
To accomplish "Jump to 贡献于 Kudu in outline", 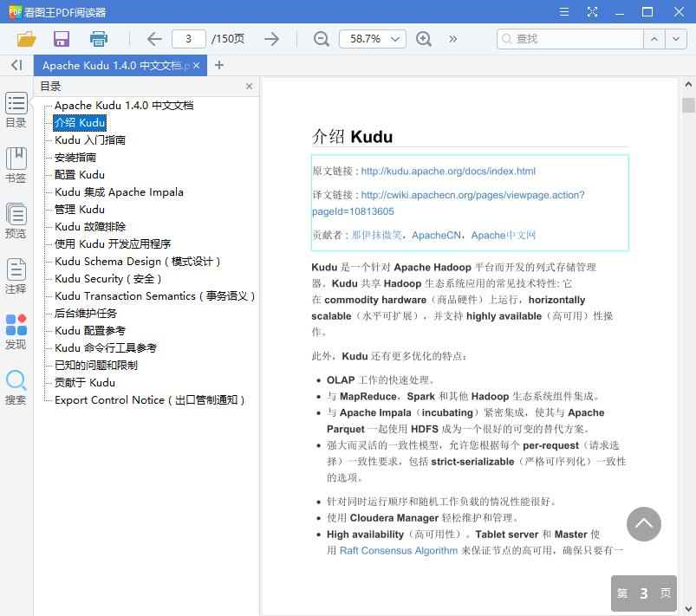I will (85, 383).
